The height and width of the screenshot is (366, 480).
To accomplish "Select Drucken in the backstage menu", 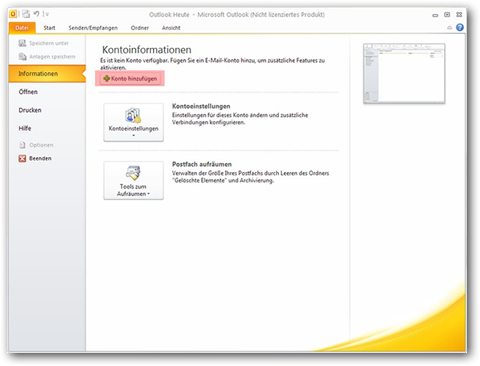I will tap(30, 110).
